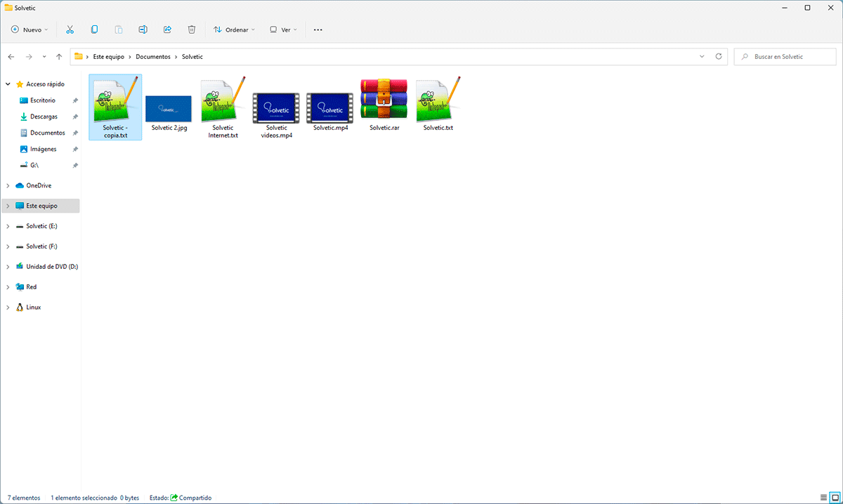The height and width of the screenshot is (504, 843).
Task: Click the Copy icon in toolbar
Action: click(x=94, y=29)
